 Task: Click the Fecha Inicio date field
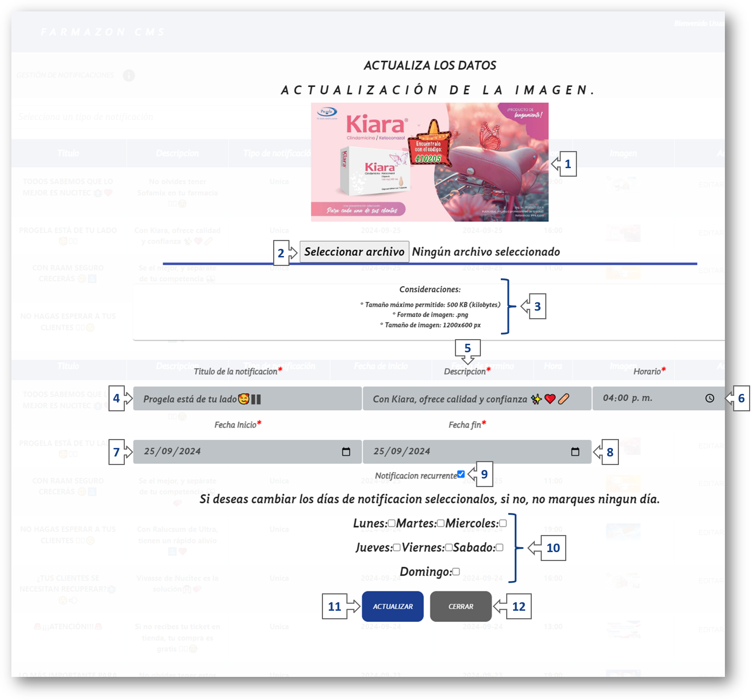tap(247, 451)
